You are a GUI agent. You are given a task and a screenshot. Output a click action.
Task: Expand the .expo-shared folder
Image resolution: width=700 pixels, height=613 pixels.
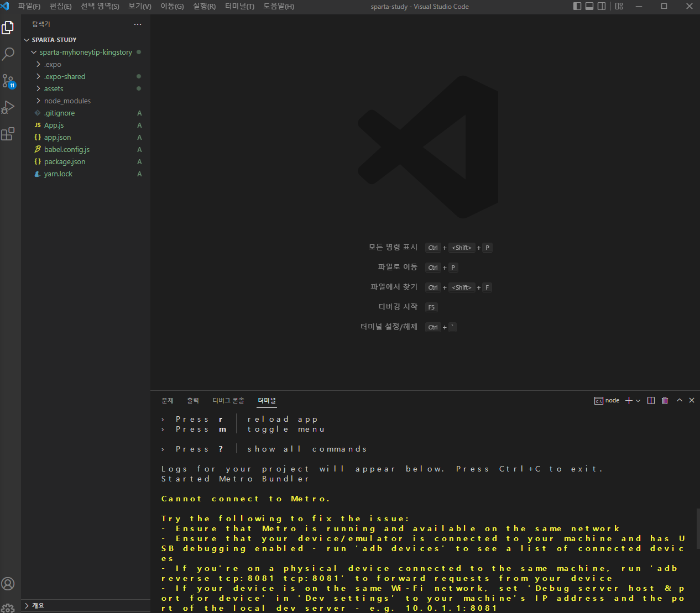click(x=86, y=76)
